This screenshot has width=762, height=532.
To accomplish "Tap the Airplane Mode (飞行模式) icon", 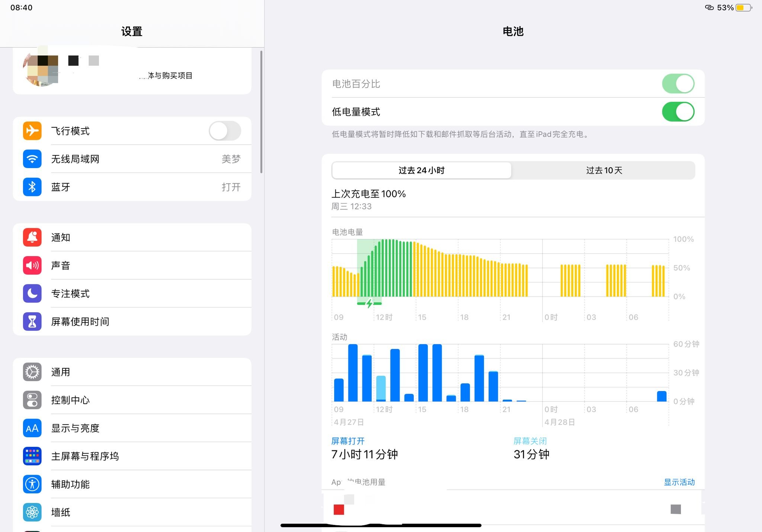I will pyautogui.click(x=32, y=131).
